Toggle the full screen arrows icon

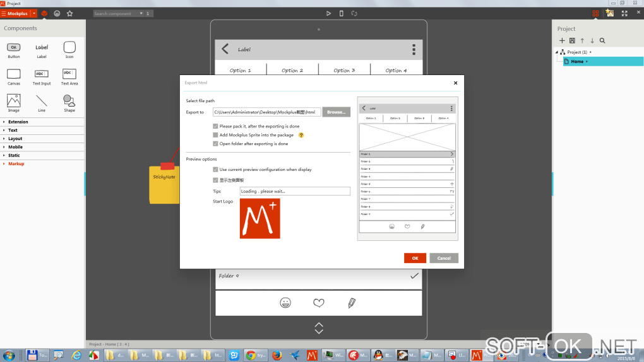[x=624, y=13]
